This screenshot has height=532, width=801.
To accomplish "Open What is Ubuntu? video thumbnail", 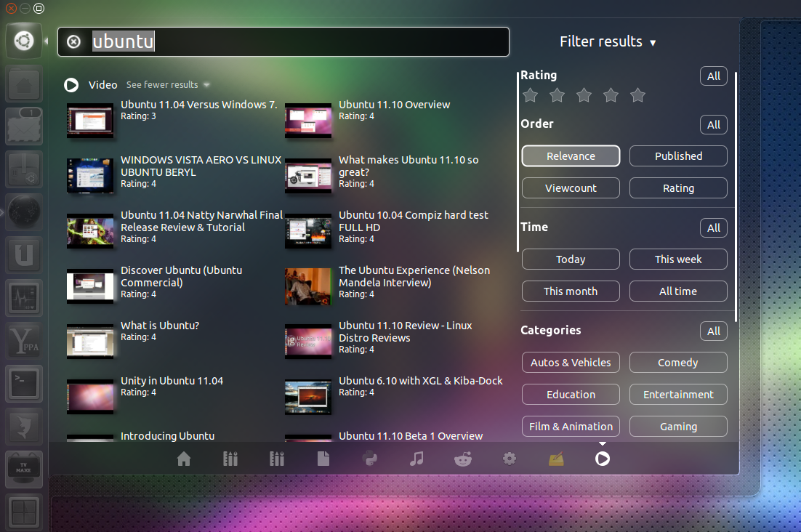I will 90,342.
